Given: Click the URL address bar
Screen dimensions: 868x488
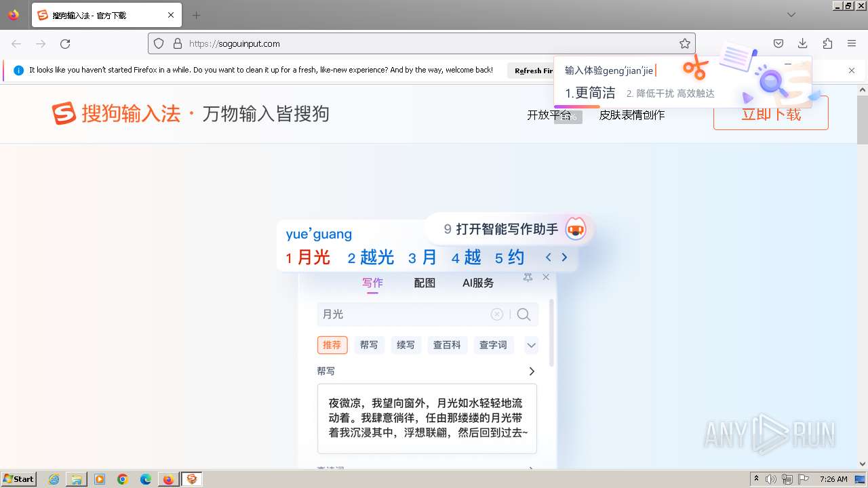Looking at the screenshot, I should pyautogui.click(x=422, y=43).
